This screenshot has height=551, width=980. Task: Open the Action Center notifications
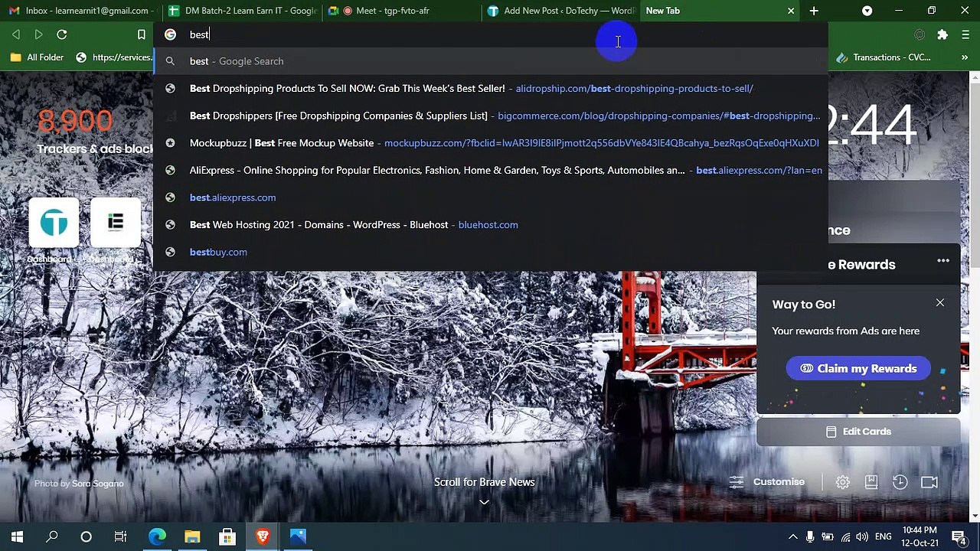959,536
